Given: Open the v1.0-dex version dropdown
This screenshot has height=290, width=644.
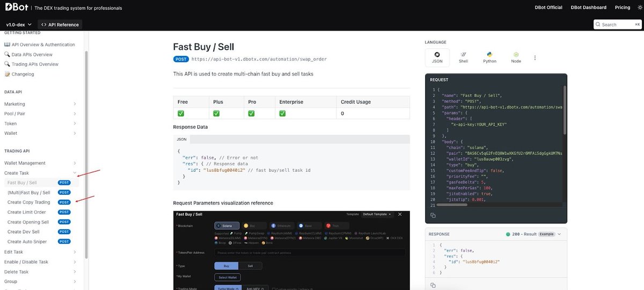Looking at the screenshot, I should tap(19, 24).
